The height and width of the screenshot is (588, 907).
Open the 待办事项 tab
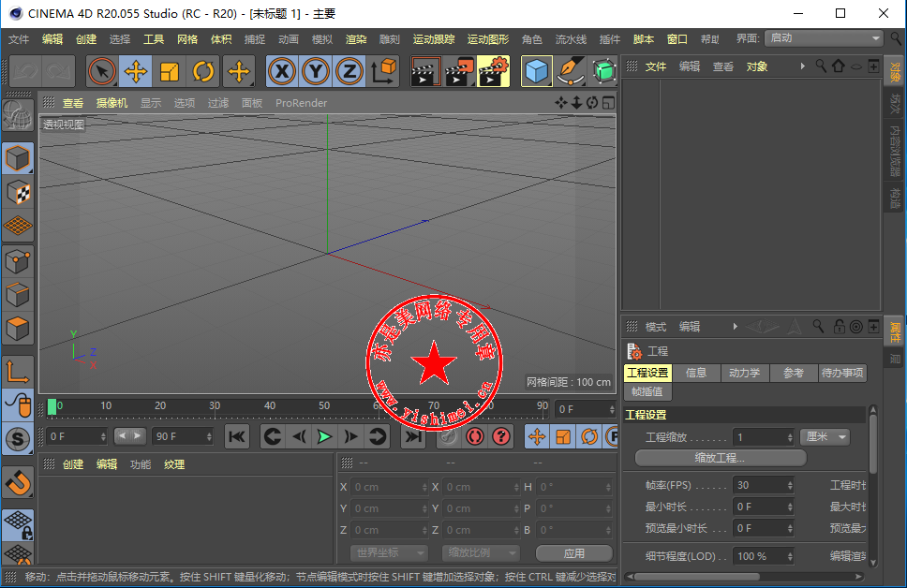(x=841, y=373)
